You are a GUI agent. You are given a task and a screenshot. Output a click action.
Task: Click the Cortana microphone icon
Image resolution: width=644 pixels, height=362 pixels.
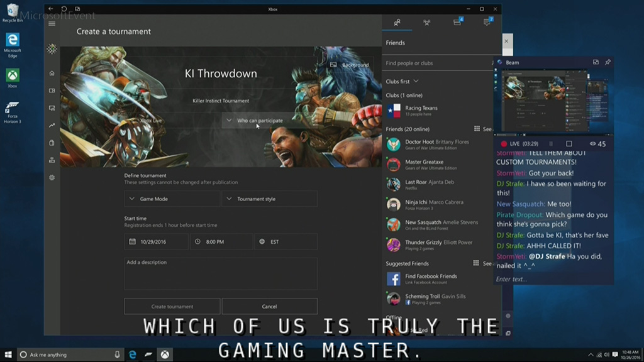[117, 354]
